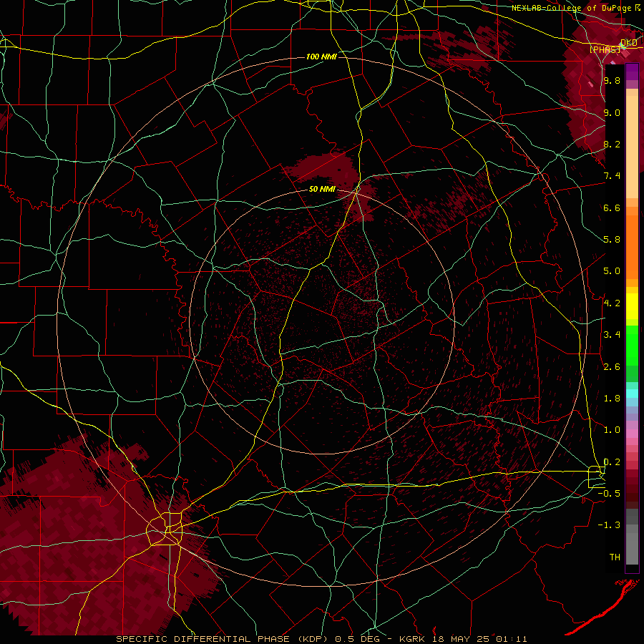Click the 100 NMI range ring label
The width and height of the screenshot is (644, 644).
321,57
